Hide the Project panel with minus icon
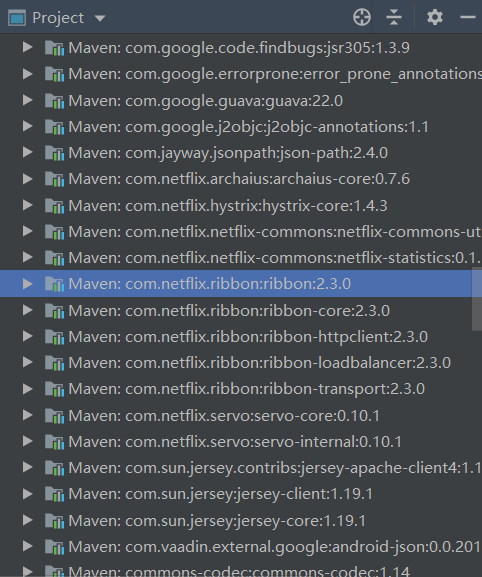 point(468,17)
